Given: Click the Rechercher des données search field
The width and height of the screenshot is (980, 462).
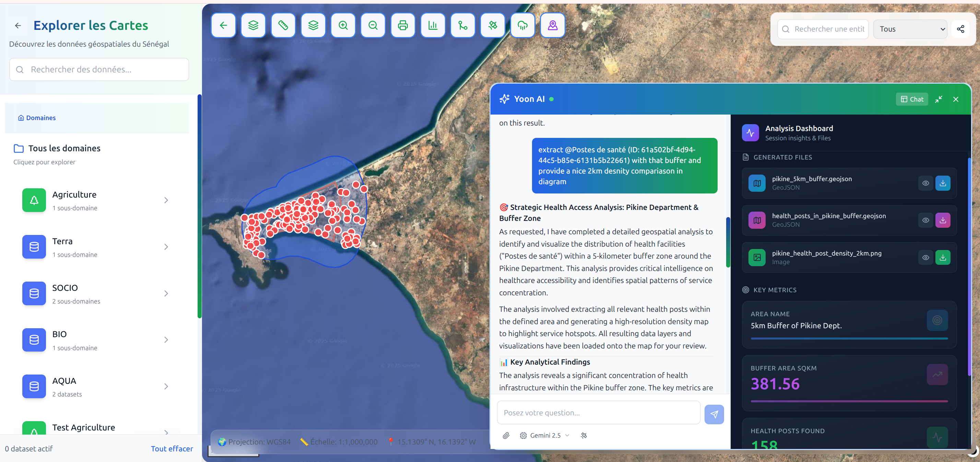Looking at the screenshot, I should (x=99, y=69).
